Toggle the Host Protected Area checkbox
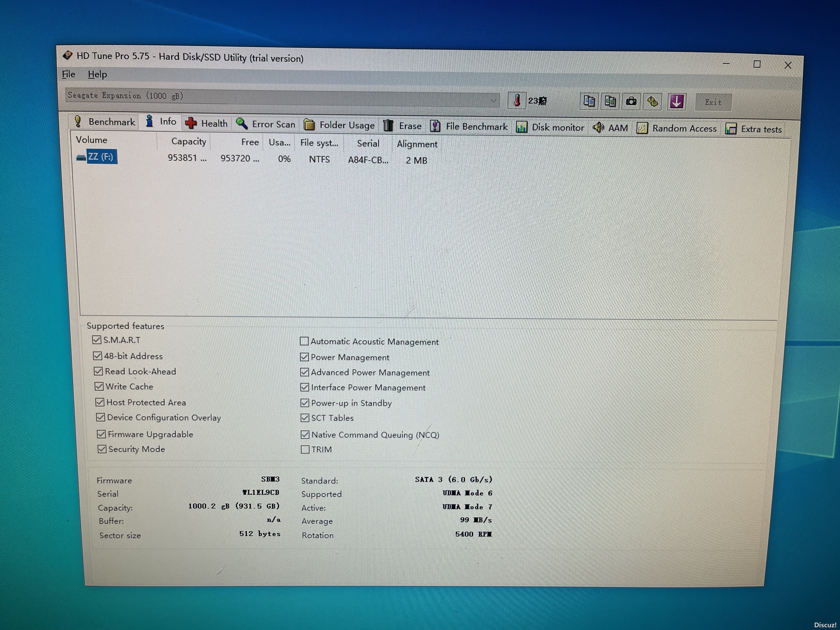 pos(100,402)
